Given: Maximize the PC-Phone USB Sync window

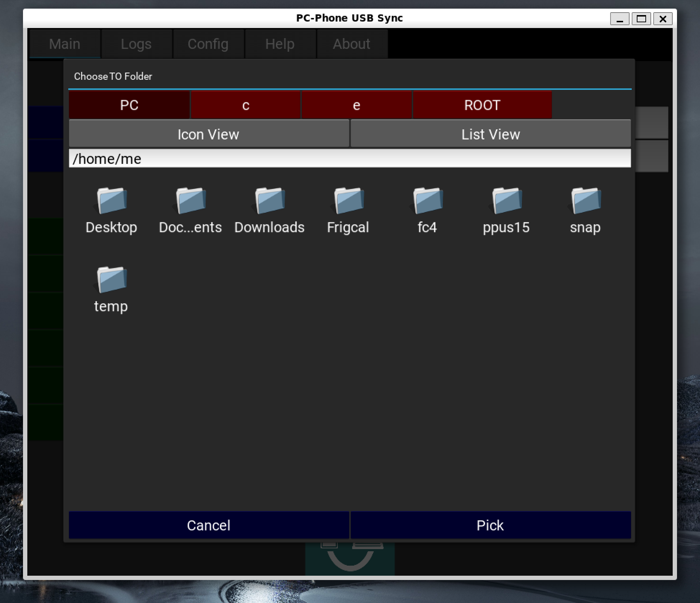Looking at the screenshot, I should [x=641, y=19].
